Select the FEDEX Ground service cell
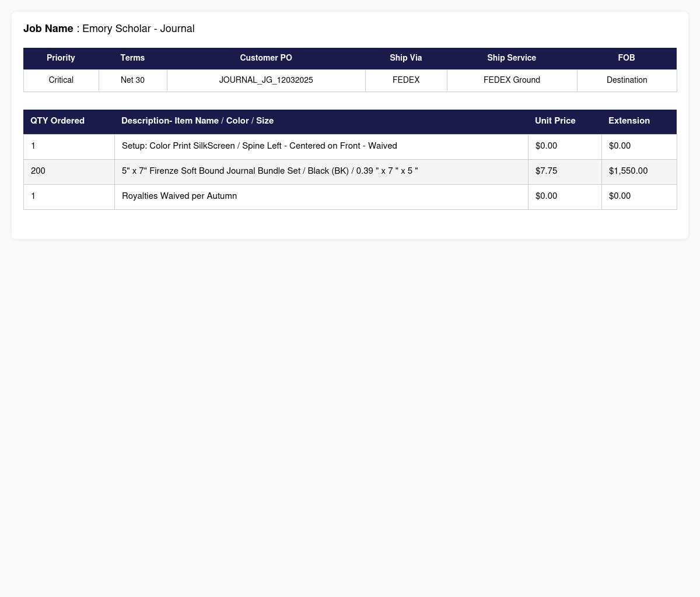The image size is (700, 597). click(512, 80)
